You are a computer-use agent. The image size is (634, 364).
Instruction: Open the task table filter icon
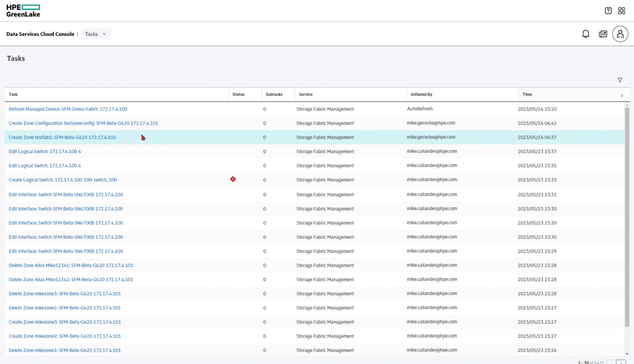coord(620,80)
